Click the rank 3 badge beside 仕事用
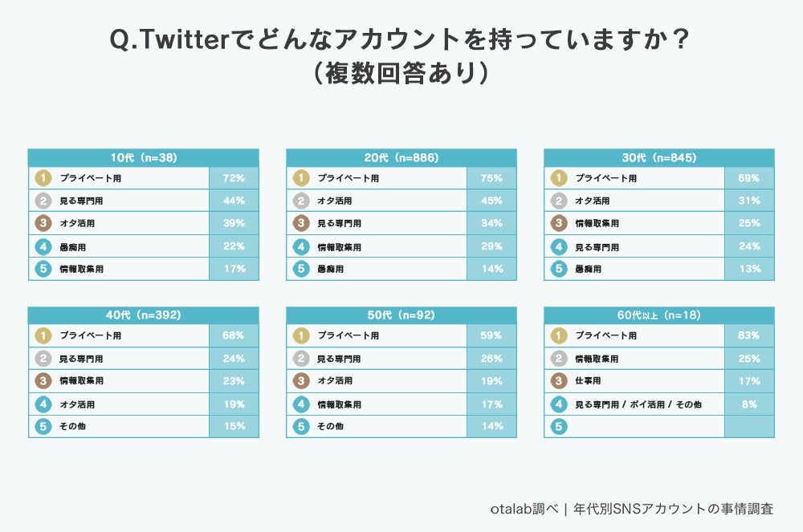Viewport: 803px width, 532px height. 558,381
